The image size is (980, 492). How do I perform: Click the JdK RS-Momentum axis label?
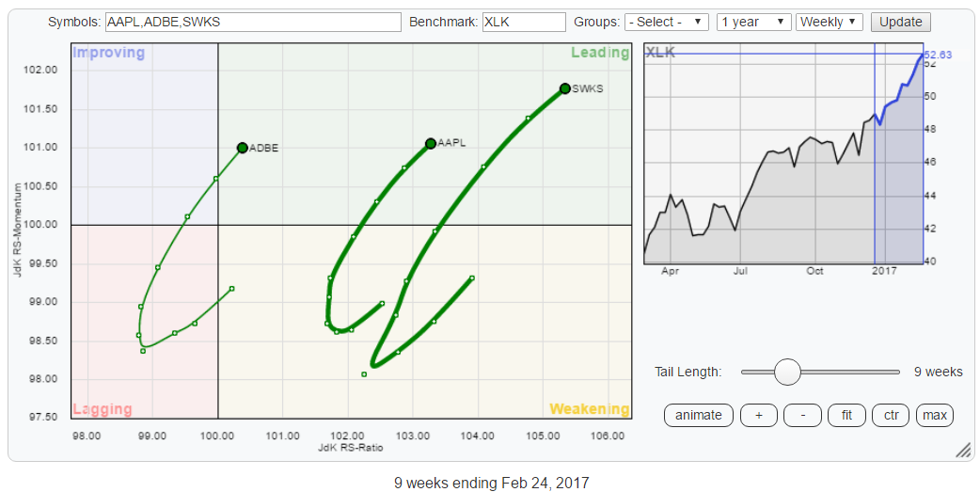click(18, 230)
